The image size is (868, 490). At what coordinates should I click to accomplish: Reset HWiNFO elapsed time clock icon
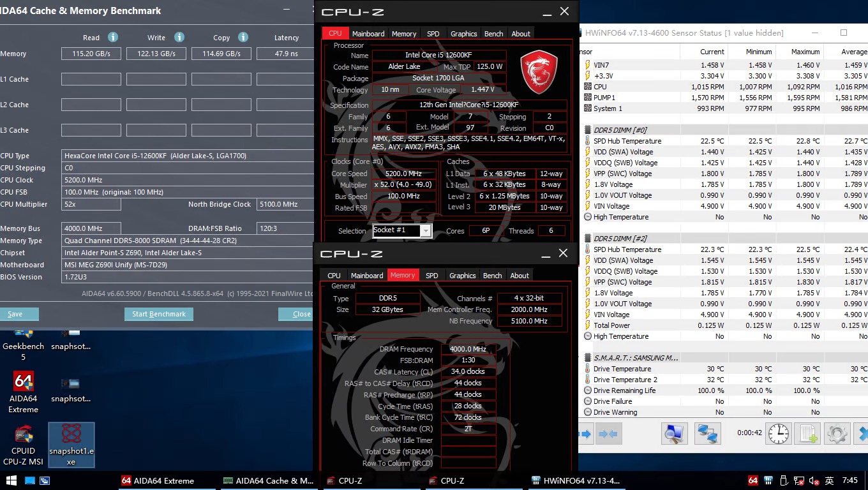click(x=779, y=434)
